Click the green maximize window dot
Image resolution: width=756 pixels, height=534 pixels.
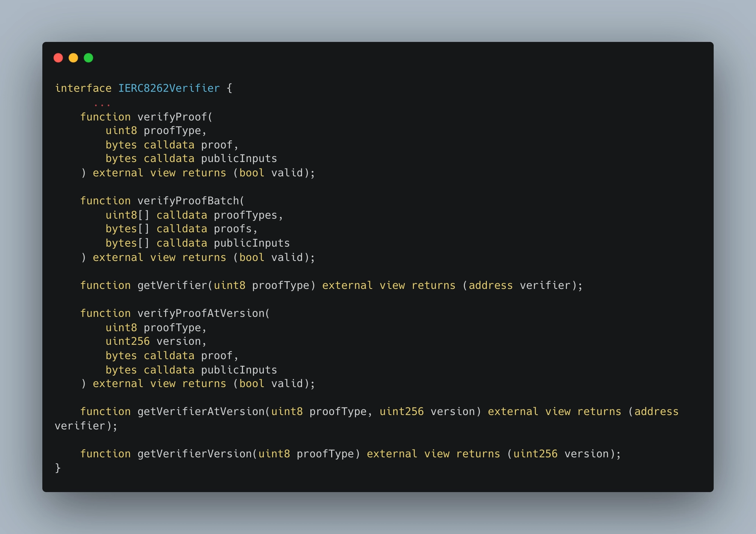point(88,58)
